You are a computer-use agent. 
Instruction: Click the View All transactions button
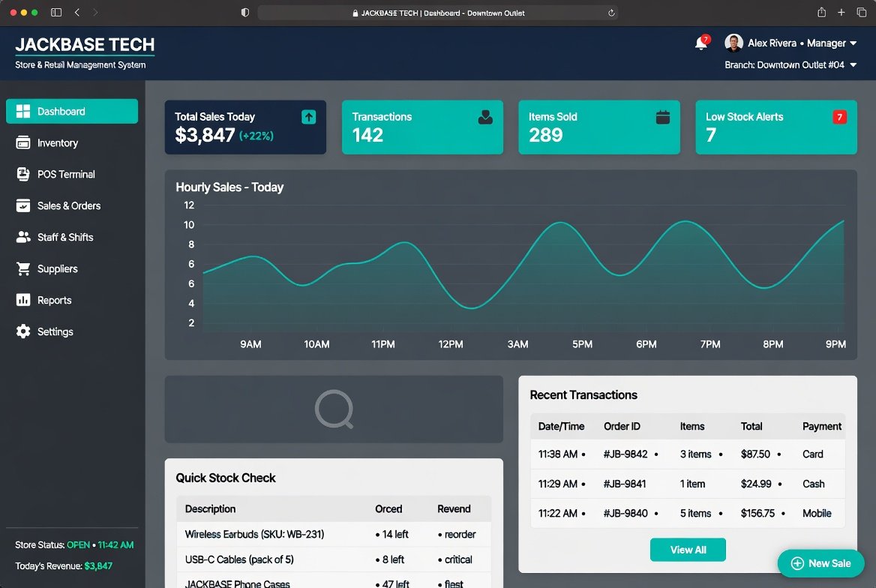688,550
